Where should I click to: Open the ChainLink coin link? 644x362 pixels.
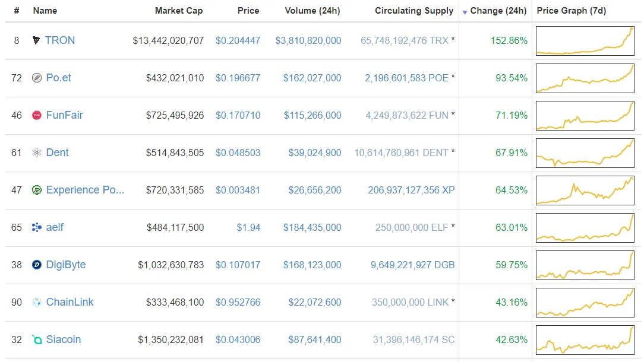pos(70,302)
